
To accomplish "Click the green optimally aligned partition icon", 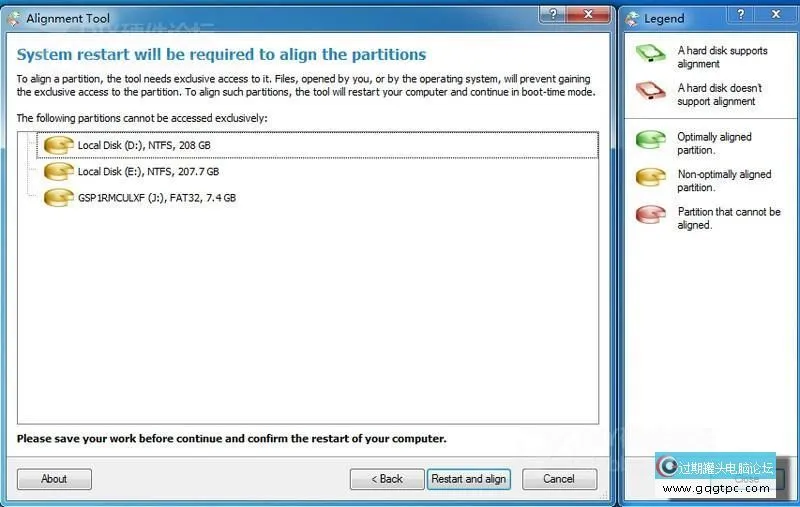I will tap(651, 143).
